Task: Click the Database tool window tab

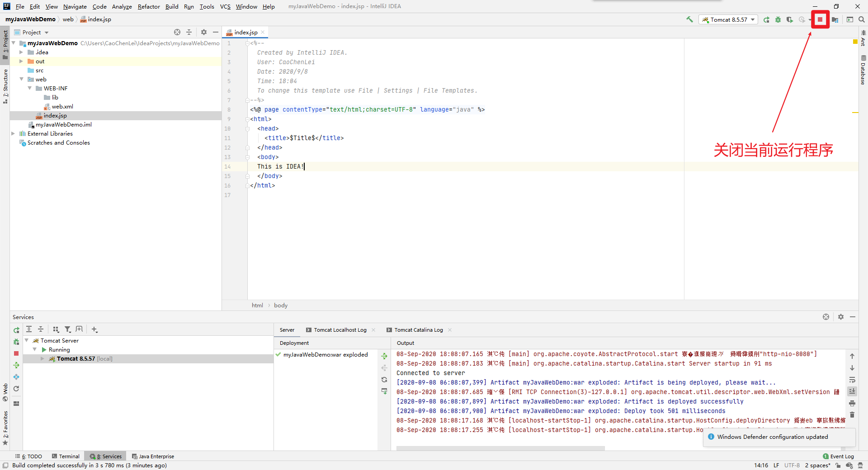Action: point(863,70)
